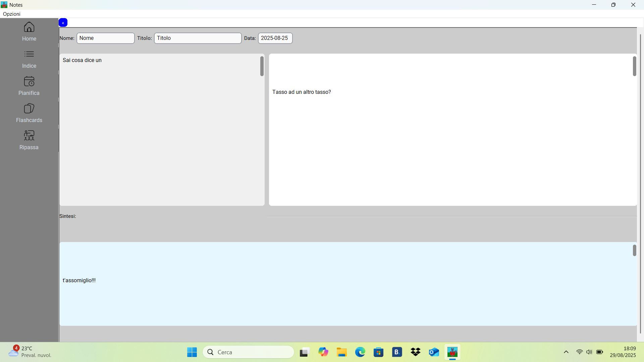Click the 'Data:' label
644x362 pixels.
point(250,38)
